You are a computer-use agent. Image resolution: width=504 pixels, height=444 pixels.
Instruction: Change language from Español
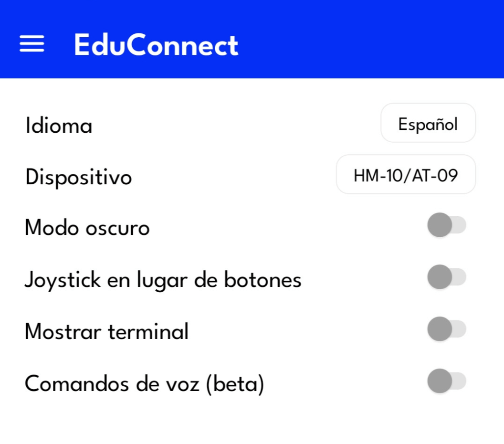[428, 123]
